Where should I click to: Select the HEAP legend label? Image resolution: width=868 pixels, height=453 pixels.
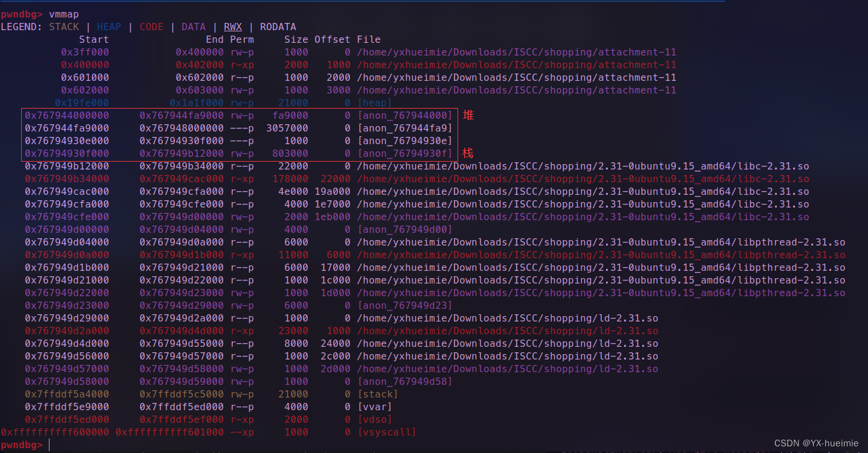point(109,27)
